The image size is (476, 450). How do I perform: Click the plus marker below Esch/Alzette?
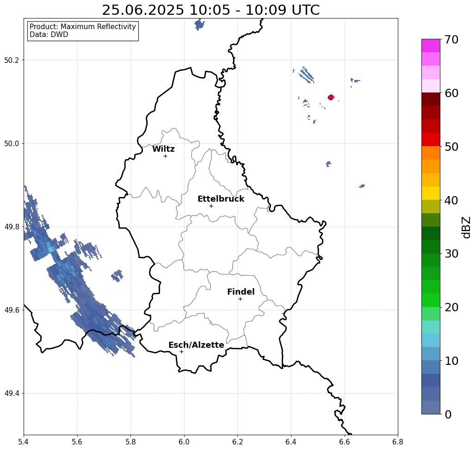[x=181, y=351]
